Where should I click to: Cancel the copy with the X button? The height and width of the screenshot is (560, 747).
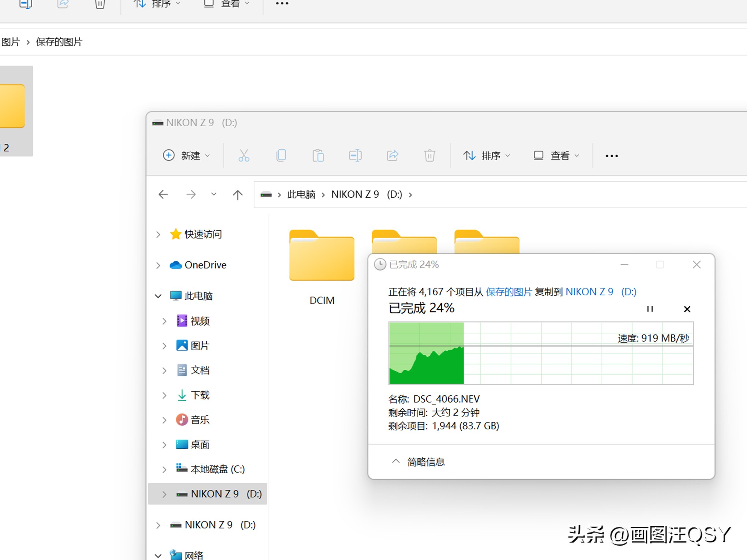(687, 309)
